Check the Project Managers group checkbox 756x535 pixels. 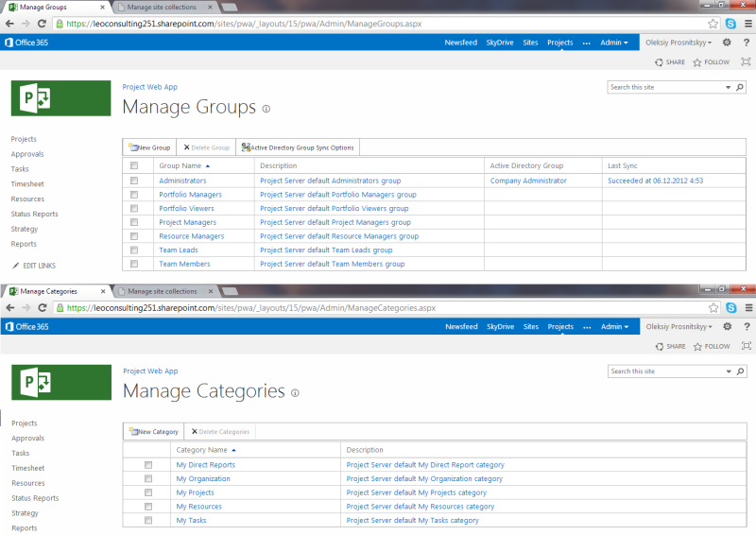(134, 222)
